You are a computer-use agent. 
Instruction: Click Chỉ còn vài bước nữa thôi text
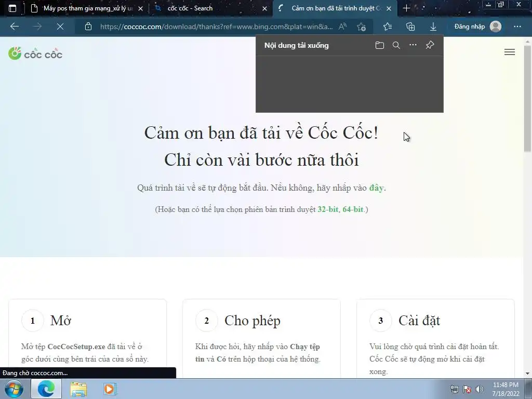tap(261, 160)
